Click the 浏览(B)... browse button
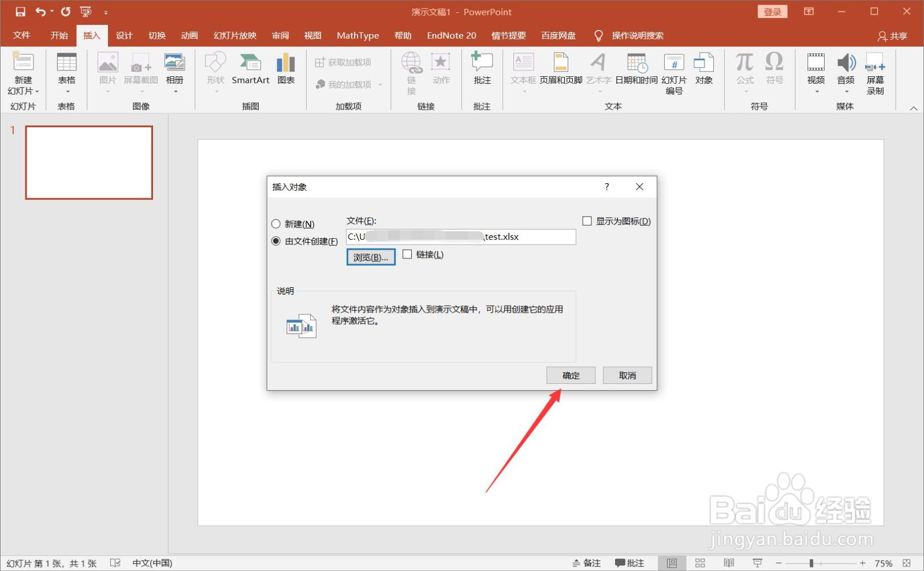 point(371,257)
